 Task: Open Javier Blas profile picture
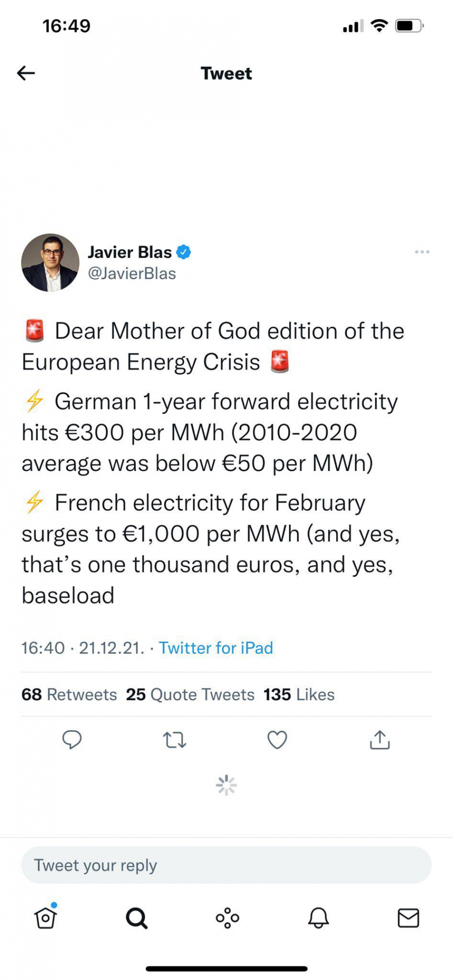[50, 262]
